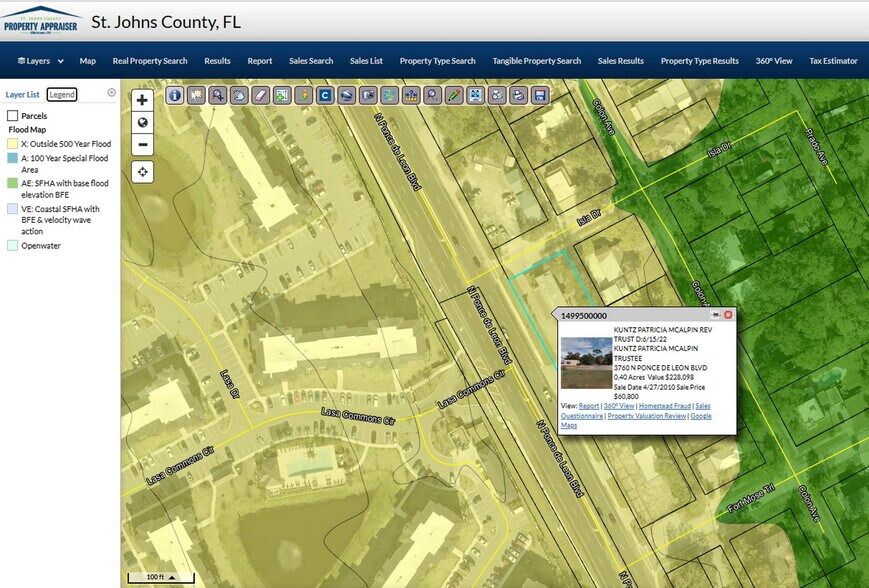The image size is (869, 588).
Task: Open Real Property Search menu item
Action: pyautogui.click(x=150, y=61)
